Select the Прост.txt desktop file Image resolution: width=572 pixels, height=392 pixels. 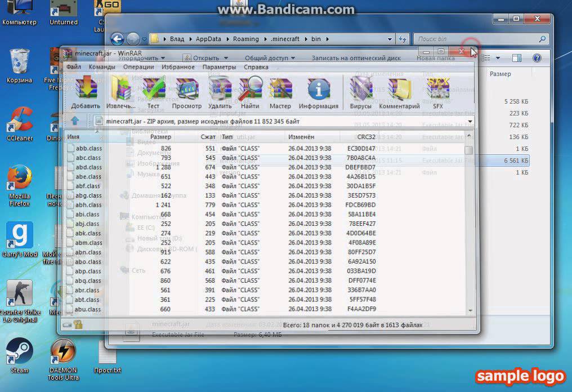coord(107,356)
